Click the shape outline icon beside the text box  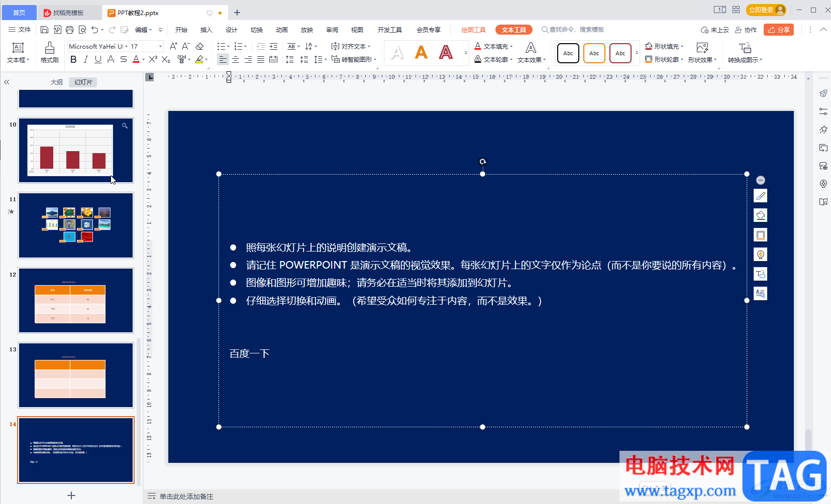coord(761,235)
